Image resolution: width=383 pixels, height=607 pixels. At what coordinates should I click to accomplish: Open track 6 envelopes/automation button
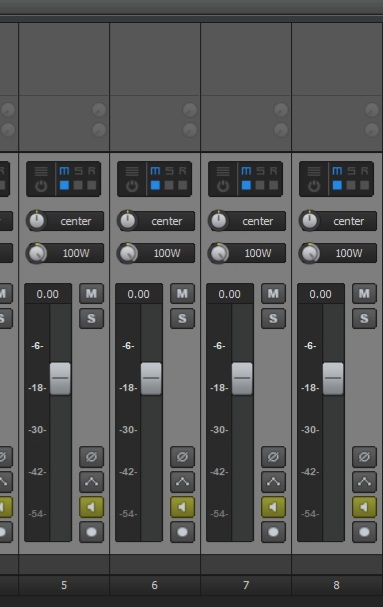coord(182,482)
